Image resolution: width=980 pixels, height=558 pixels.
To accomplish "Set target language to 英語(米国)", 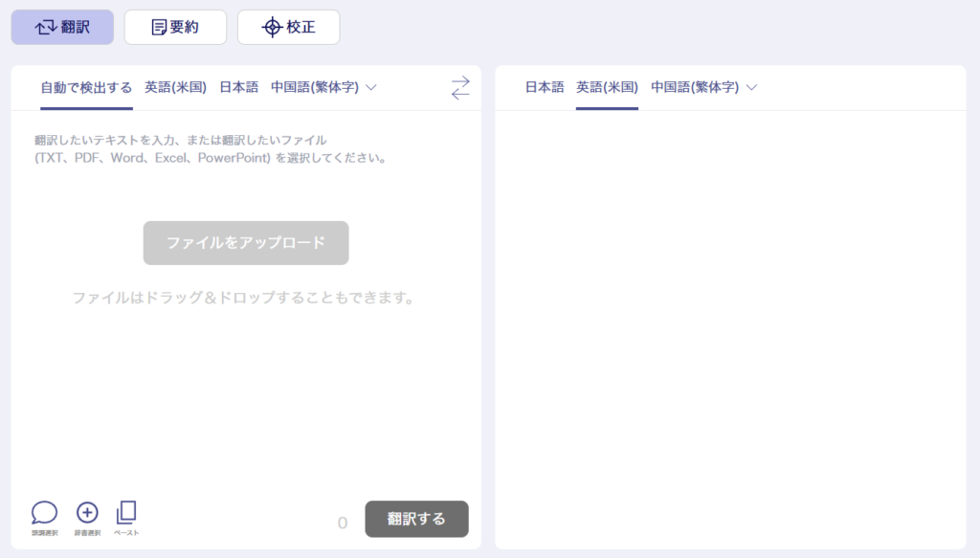I will coord(607,87).
